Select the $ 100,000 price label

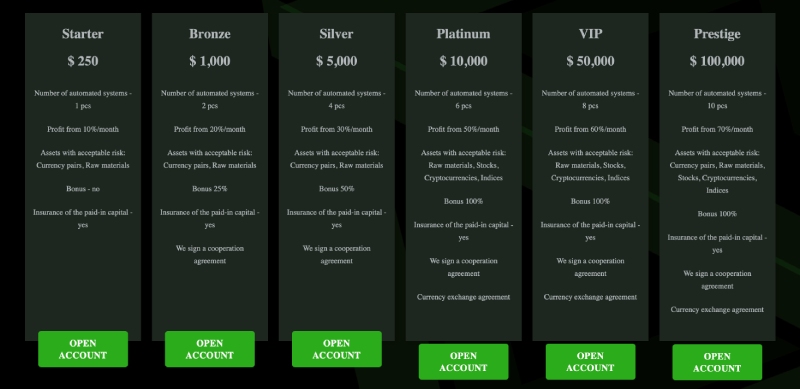717,61
